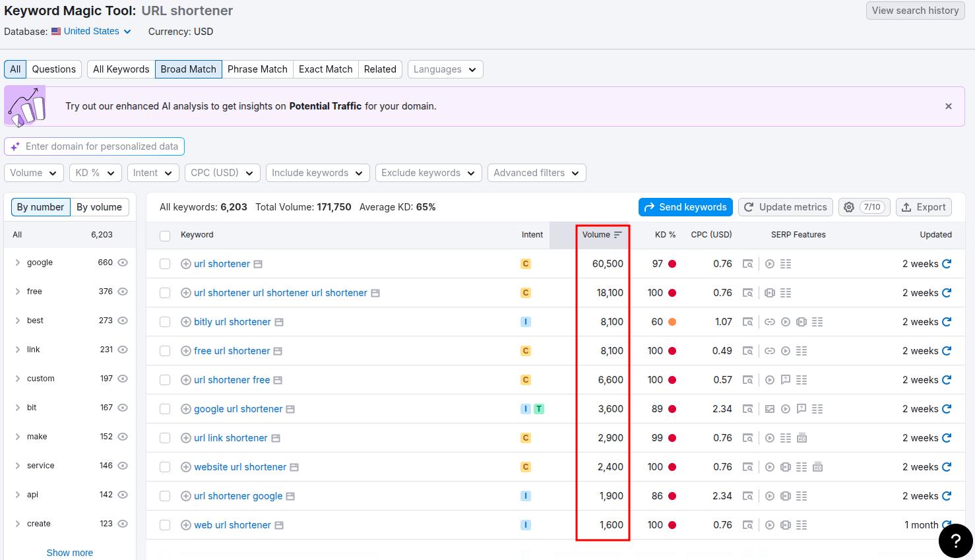Screen dimensions: 975x560
Task: Click the Show more link in sidebar
Action: pos(69,553)
